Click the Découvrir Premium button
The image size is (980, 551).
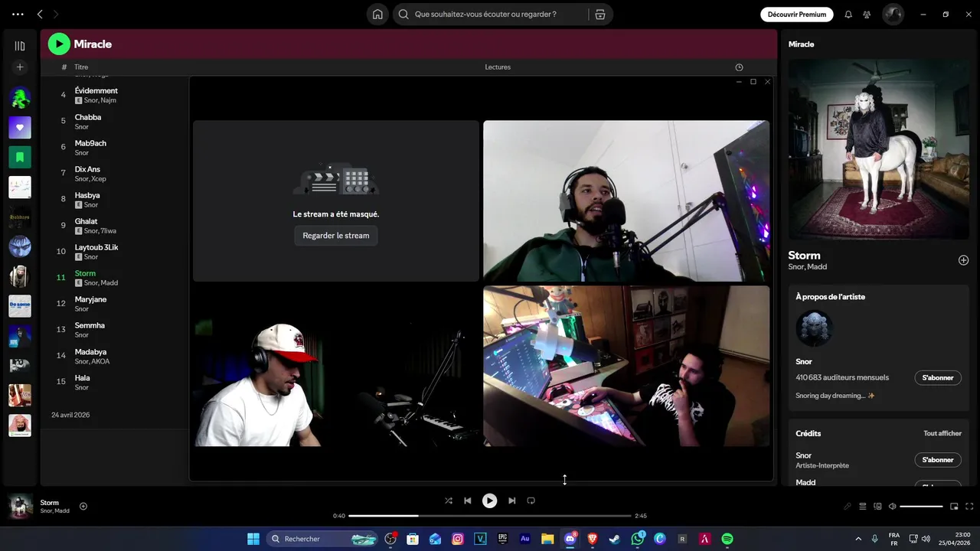coord(797,14)
